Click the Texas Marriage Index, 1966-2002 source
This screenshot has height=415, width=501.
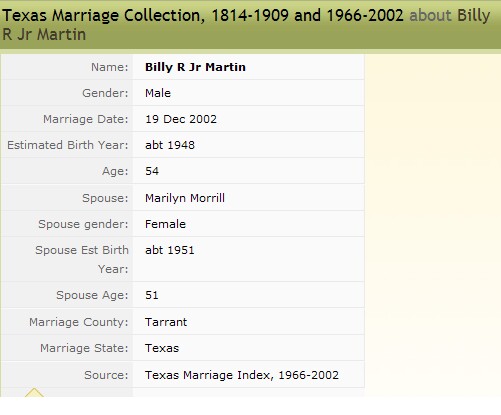(242, 375)
